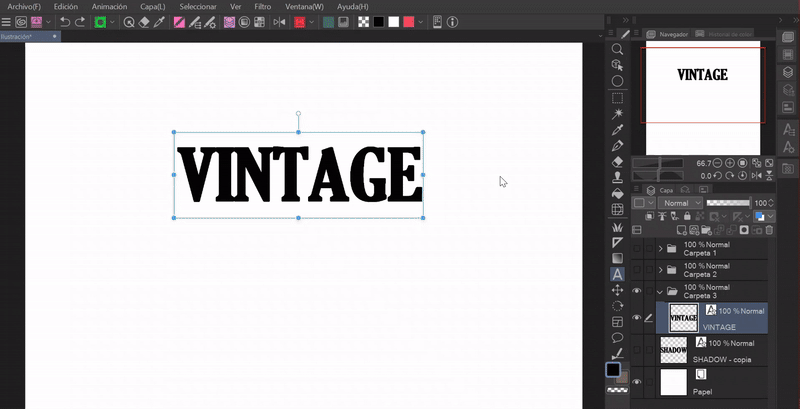Select the Rectangle selection marquee tool
Image resolution: width=800 pixels, height=409 pixels.
pyautogui.click(x=617, y=97)
